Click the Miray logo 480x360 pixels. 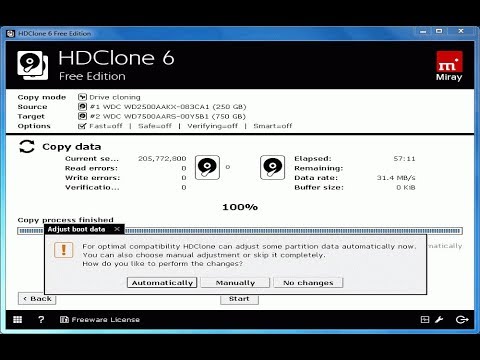[x=449, y=66]
